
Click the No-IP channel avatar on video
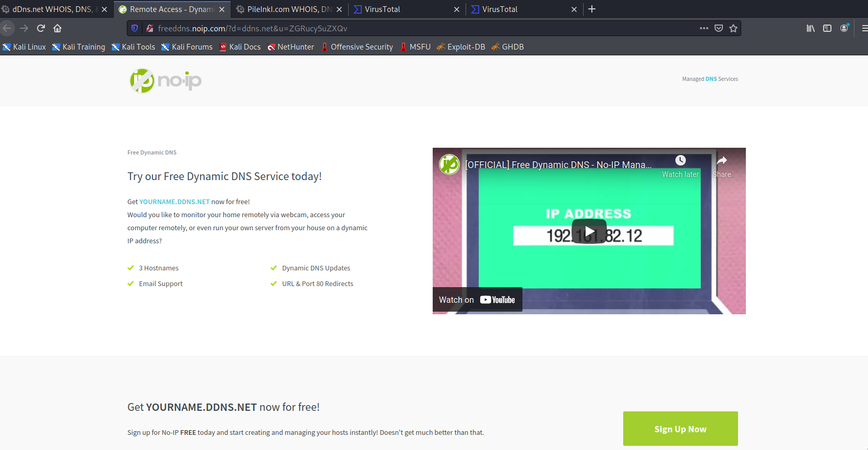click(449, 164)
